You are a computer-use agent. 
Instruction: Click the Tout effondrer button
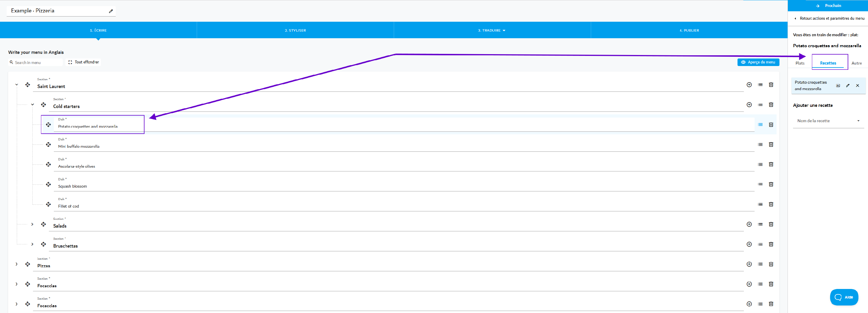pyautogui.click(x=83, y=62)
